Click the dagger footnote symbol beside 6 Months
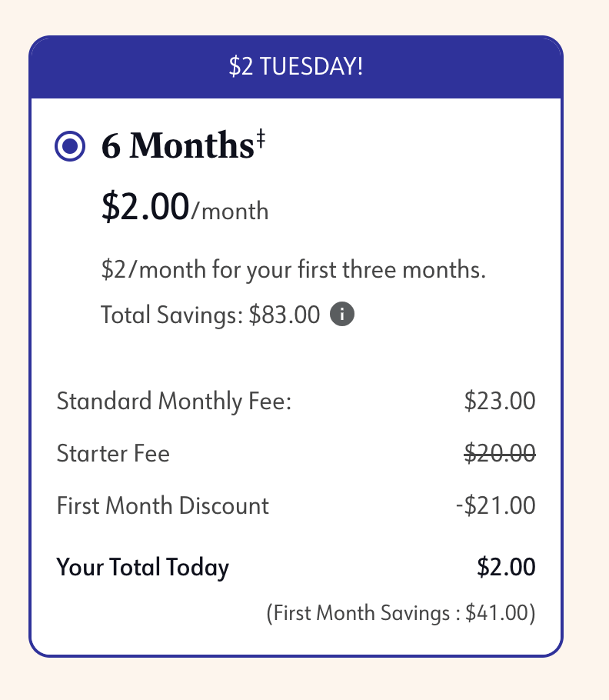Image resolution: width=609 pixels, height=700 pixels. tap(261, 138)
